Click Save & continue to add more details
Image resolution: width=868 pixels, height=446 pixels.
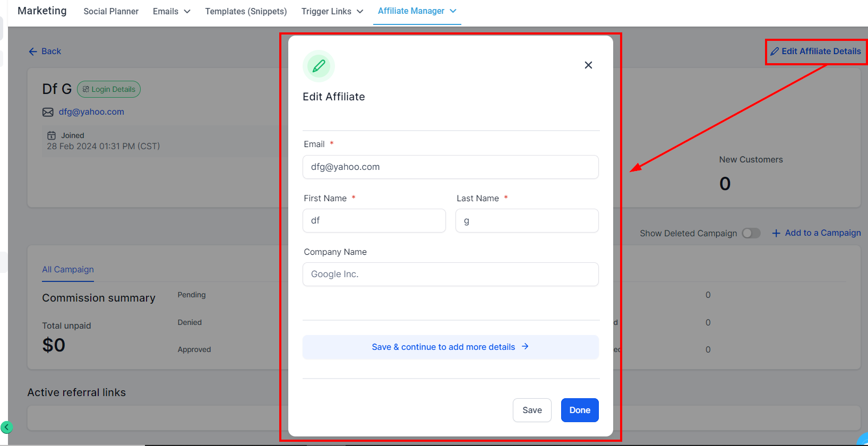click(x=451, y=347)
